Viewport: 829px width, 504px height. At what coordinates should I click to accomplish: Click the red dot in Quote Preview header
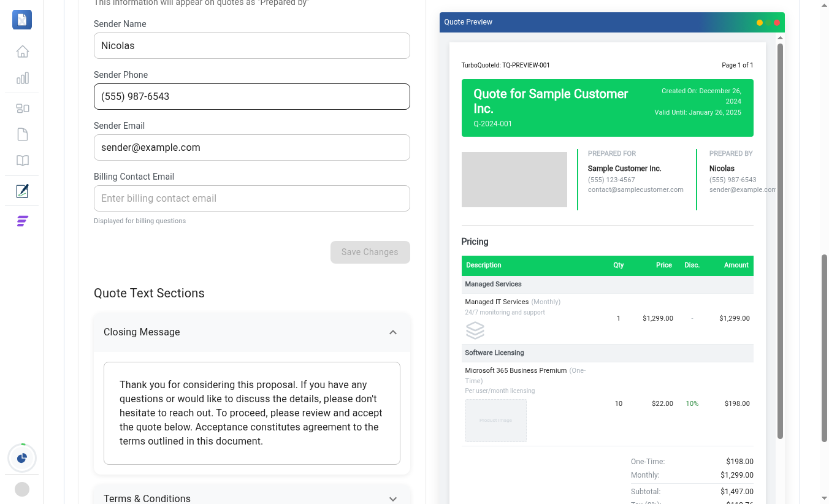(777, 23)
